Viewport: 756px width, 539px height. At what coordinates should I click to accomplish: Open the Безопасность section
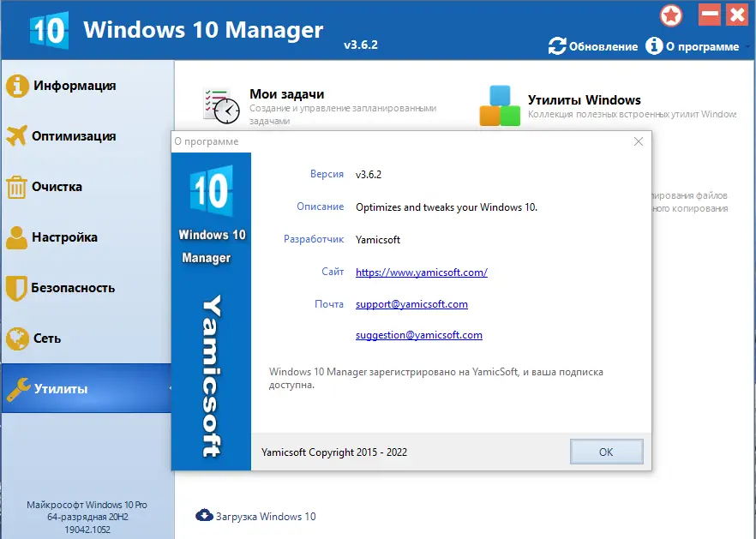click(x=73, y=288)
